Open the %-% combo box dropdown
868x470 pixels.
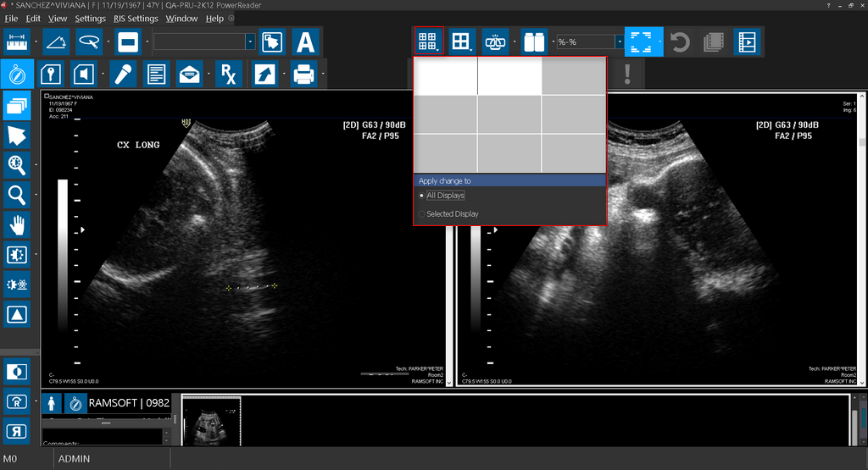pos(617,41)
